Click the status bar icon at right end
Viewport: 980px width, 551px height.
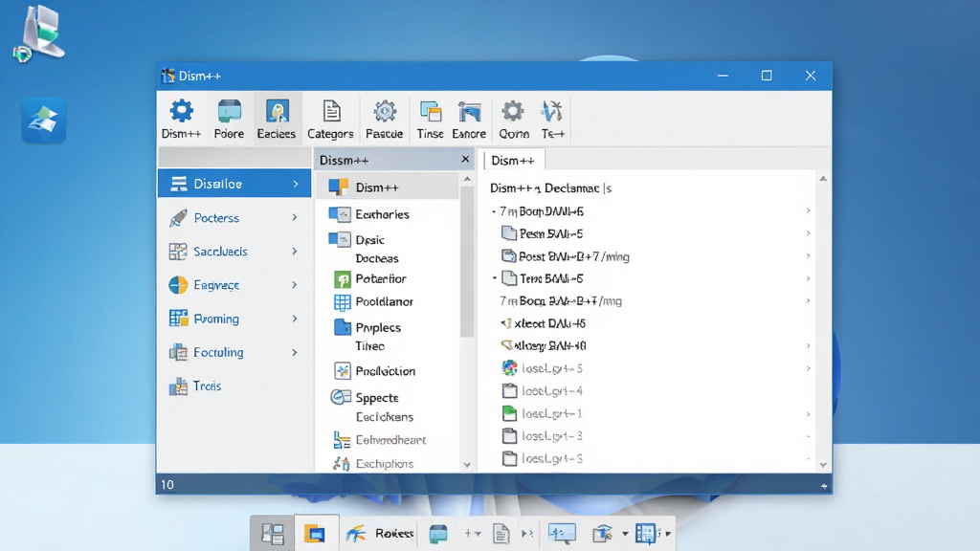(824, 485)
